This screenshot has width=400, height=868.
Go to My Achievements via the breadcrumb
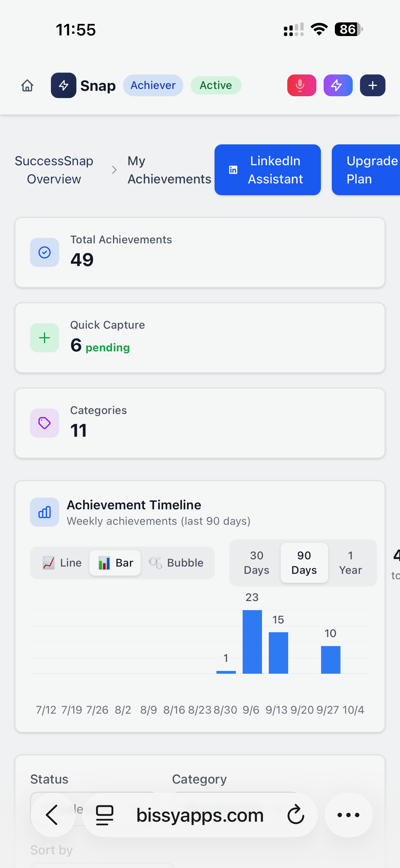(x=168, y=170)
